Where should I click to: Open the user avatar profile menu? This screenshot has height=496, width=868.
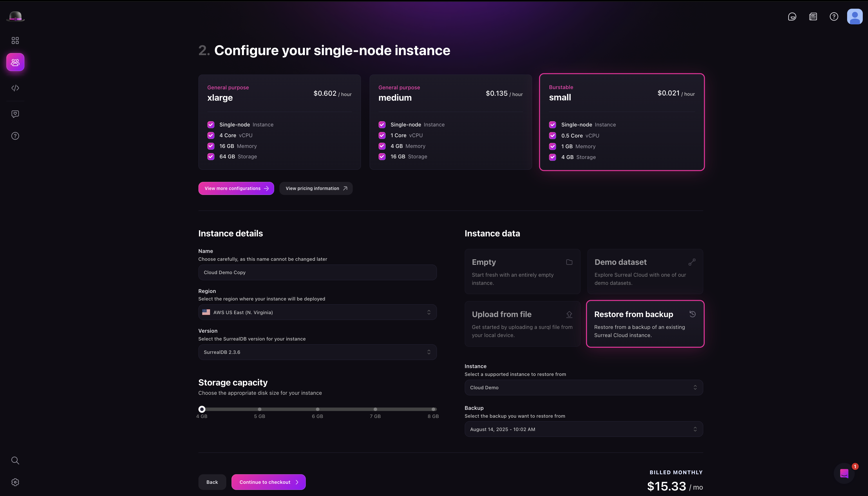coord(854,16)
